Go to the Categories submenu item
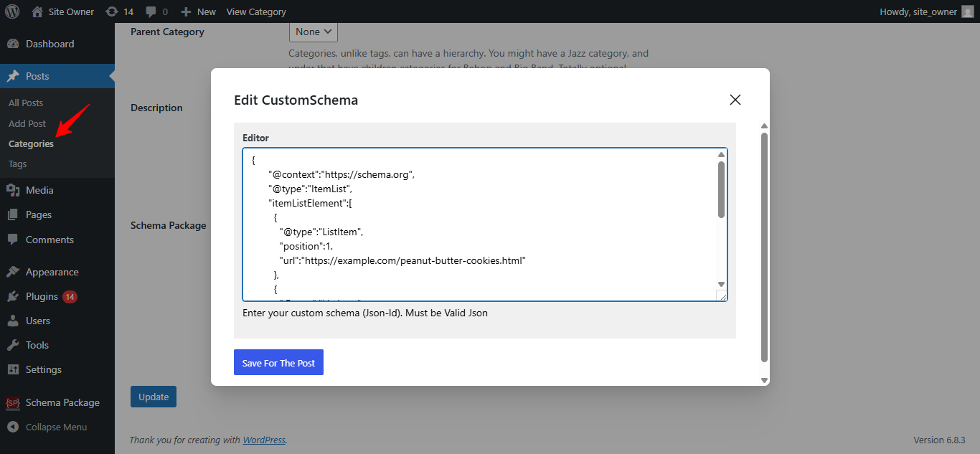The width and height of the screenshot is (980, 454). click(31, 143)
